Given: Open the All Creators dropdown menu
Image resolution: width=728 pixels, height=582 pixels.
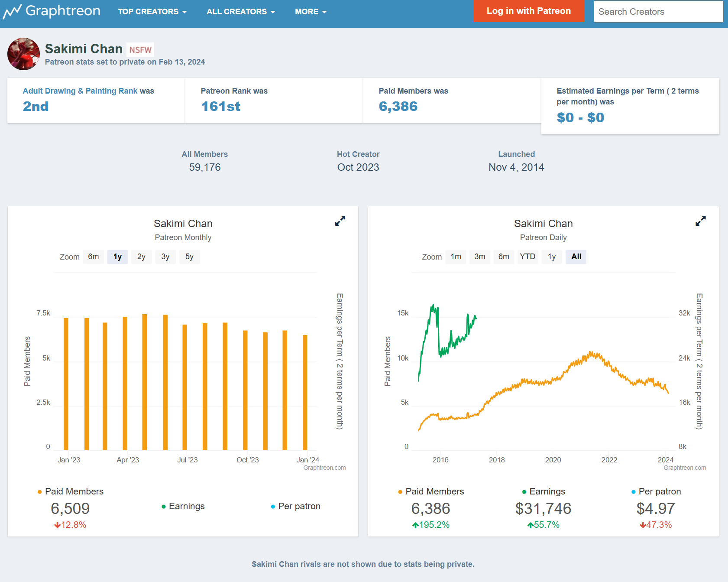Looking at the screenshot, I should (241, 12).
